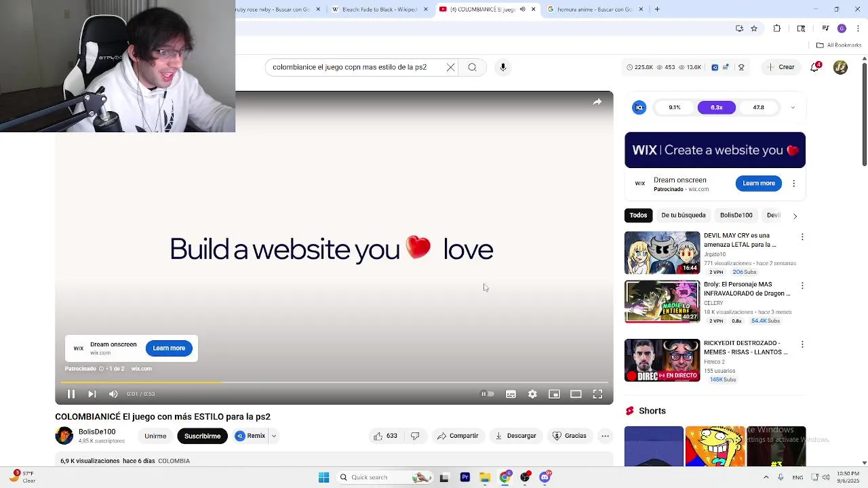Screen dimensions: 868x488
Task: Click Learn more on the video ad overlay
Action: 169,348
